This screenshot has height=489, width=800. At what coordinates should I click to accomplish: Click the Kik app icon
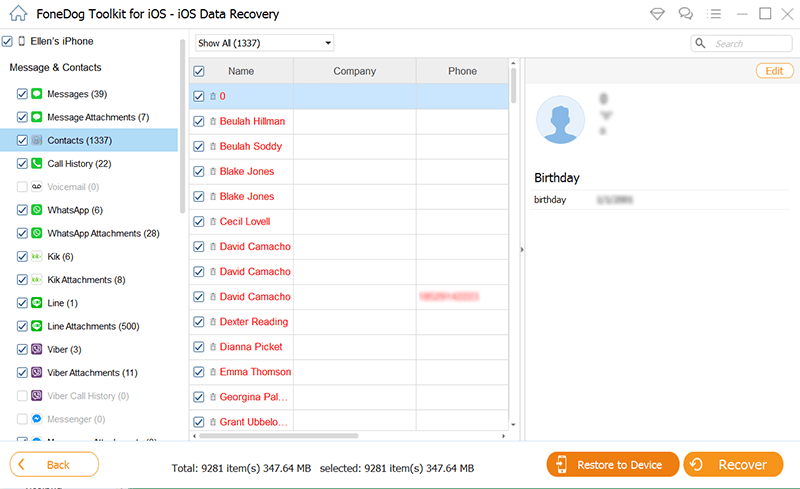[x=37, y=256]
